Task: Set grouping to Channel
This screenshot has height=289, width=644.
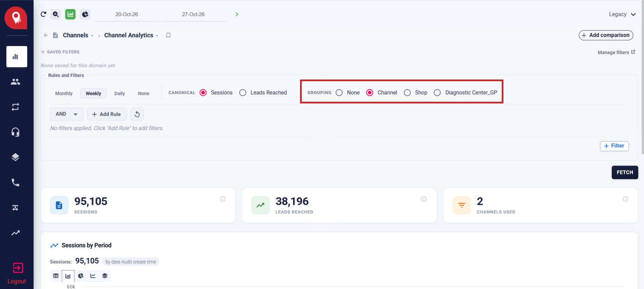Action: 369,93
